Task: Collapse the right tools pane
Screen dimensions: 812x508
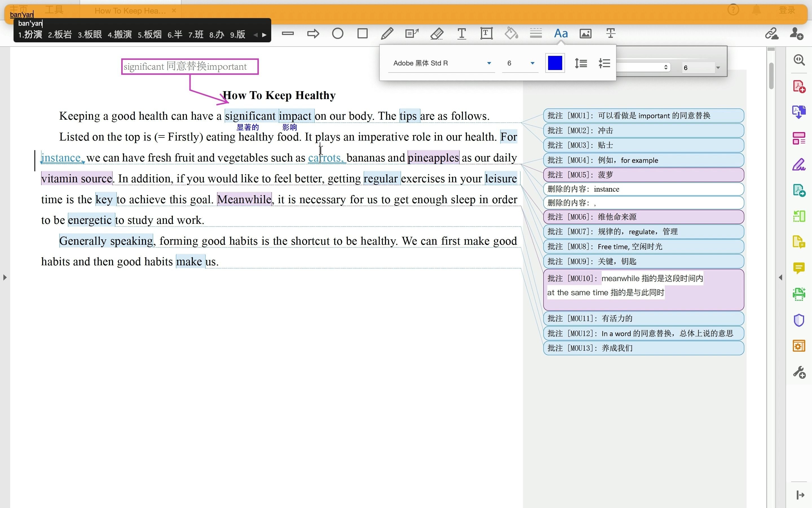Action: [x=780, y=277]
